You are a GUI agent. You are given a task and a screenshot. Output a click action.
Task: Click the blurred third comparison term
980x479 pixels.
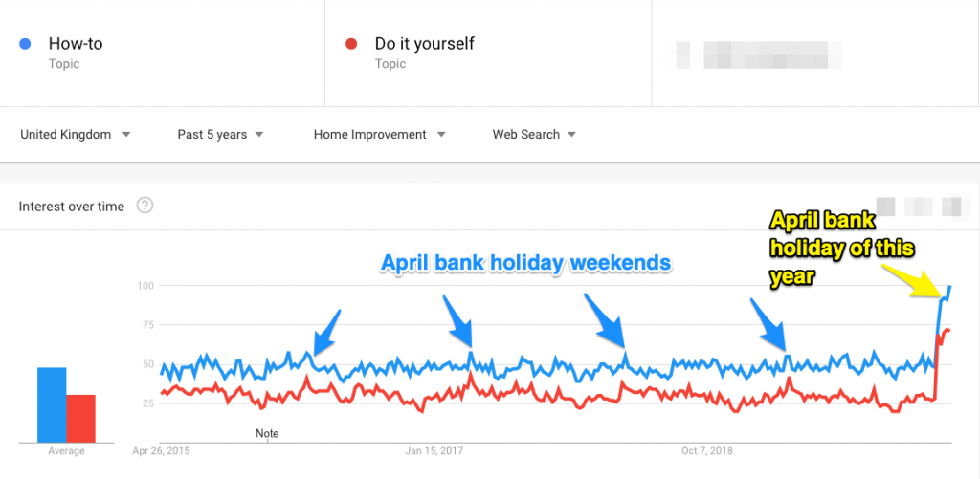(751, 54)
